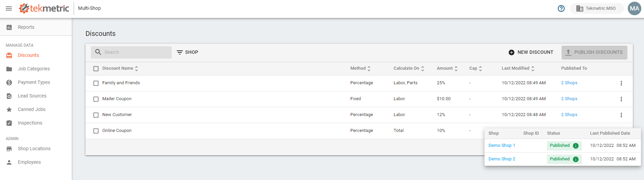The height and width of the screenshot is (180, 644).
Task: Click the Shop Locations store icon
Action: tap(9, 149)
